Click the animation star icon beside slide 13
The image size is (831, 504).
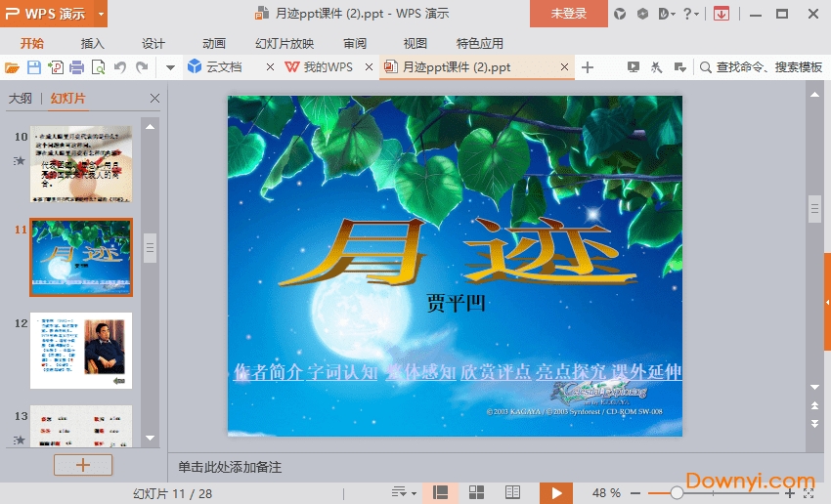pyautogui.click(x=20, y=440)
